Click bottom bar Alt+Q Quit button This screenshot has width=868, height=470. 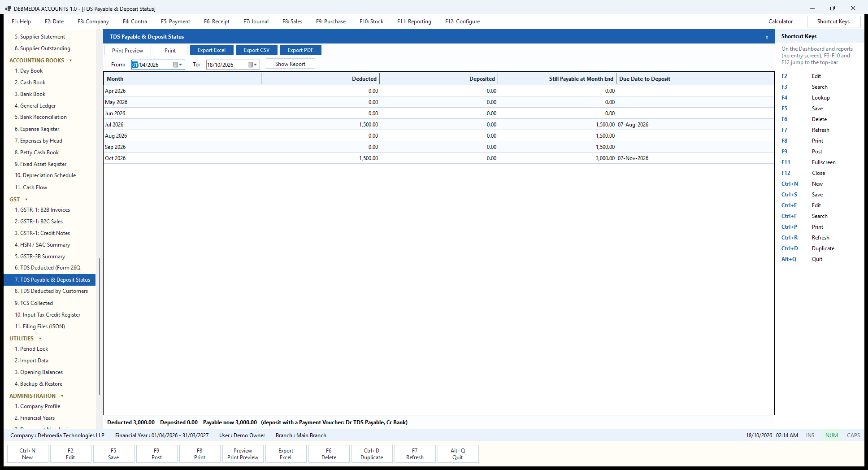(458, 454)
